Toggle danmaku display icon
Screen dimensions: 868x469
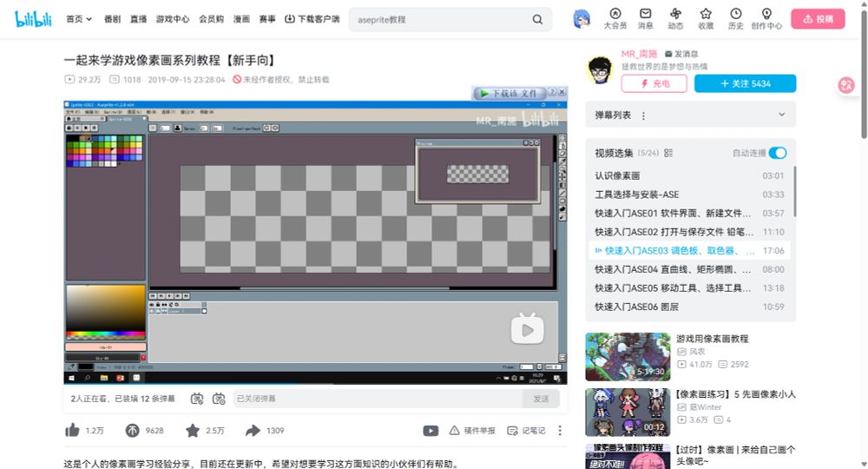pyautogui.click(x=197, y=399)
